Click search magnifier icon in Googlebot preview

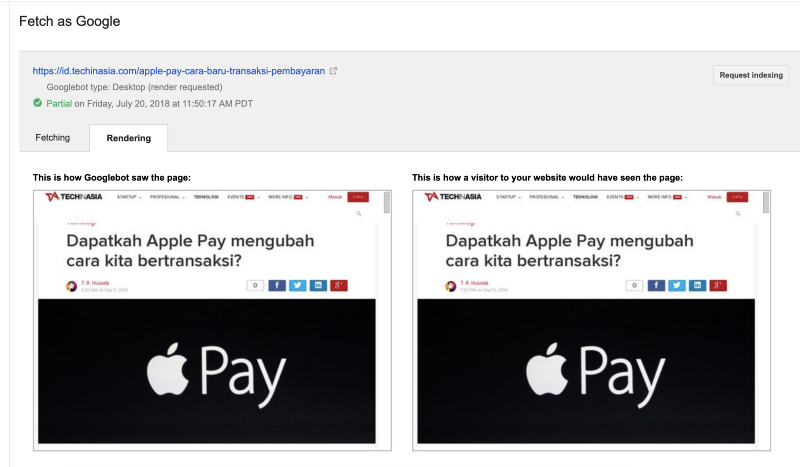pyautogui.click(x=359, y=214)
